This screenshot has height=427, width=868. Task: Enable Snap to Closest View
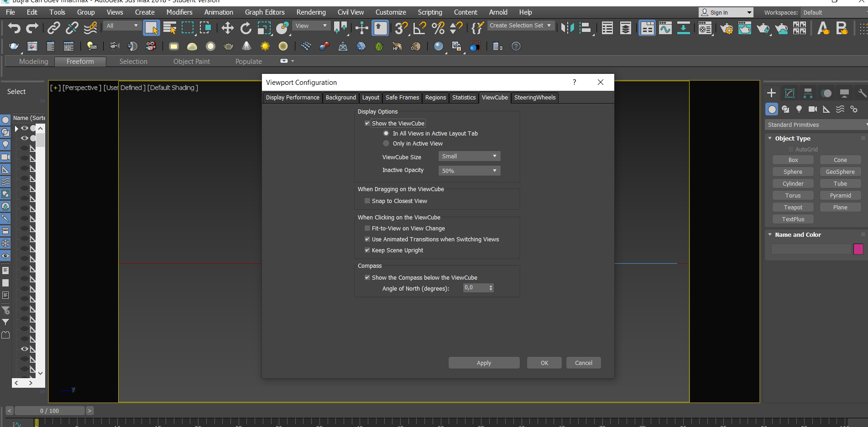(367, 201)
